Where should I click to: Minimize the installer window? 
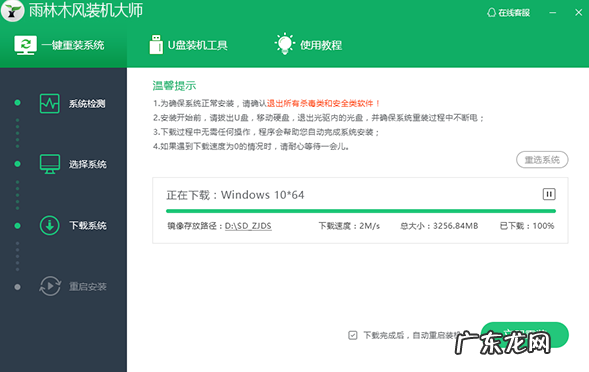click(x=553, y=13)
